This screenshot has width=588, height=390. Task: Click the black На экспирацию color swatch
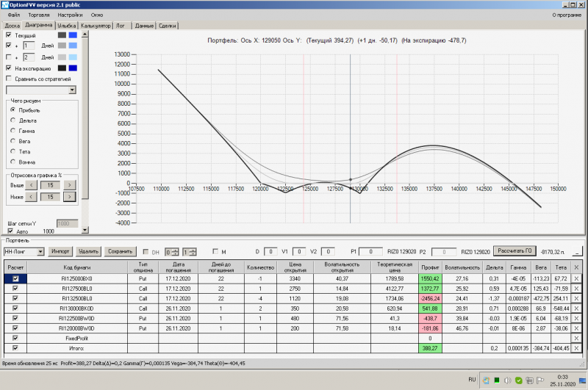point(62,68)
